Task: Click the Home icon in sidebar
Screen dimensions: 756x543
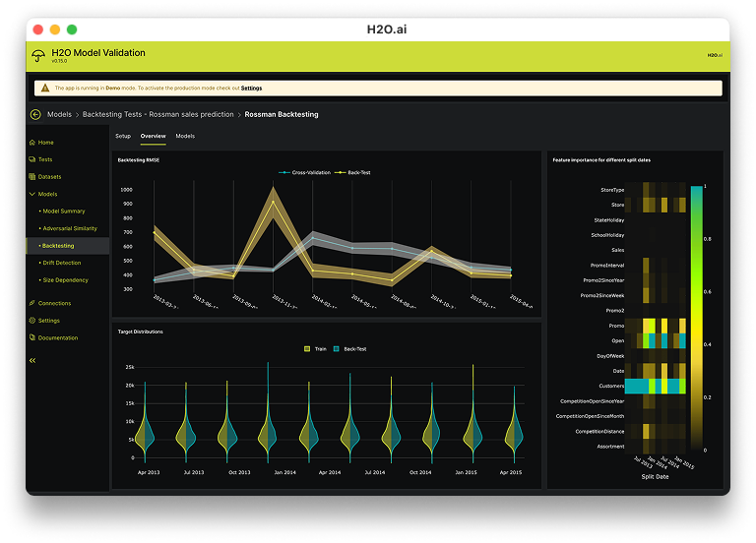Action: (32, 142)
